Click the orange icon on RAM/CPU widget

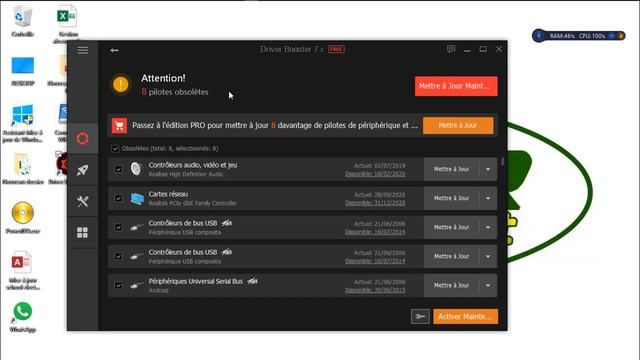(x=620, y=36)
